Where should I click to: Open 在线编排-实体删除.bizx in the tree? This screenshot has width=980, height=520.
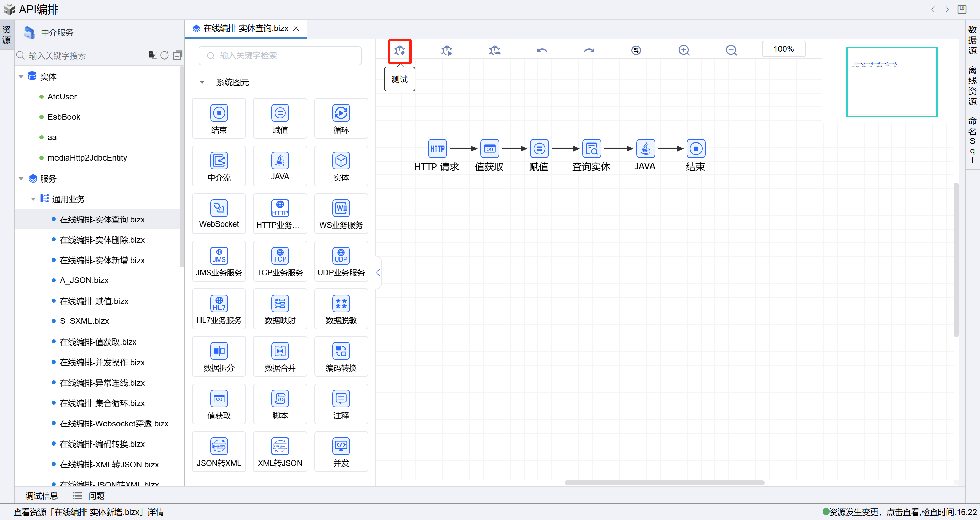pyautogui.click(x=102, y=240)
